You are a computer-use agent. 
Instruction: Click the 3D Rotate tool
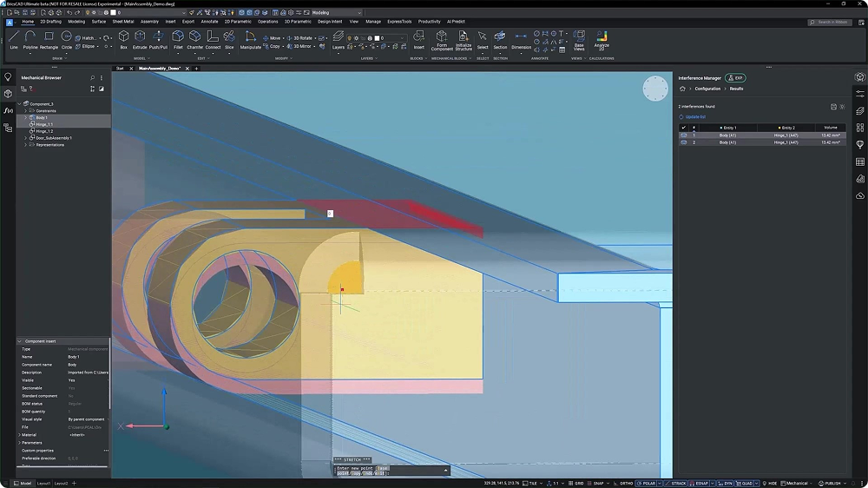pyautogui.click(x=299, y=38)
